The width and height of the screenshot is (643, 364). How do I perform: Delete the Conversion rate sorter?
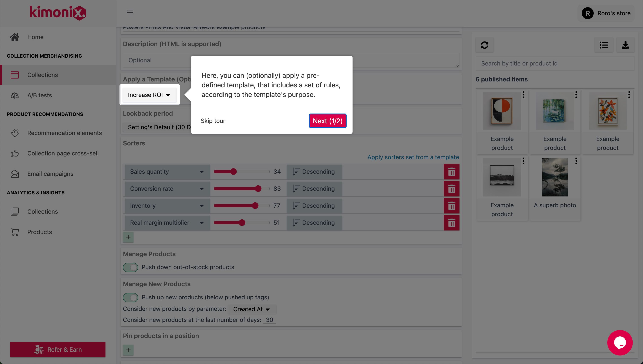(451, 189)
